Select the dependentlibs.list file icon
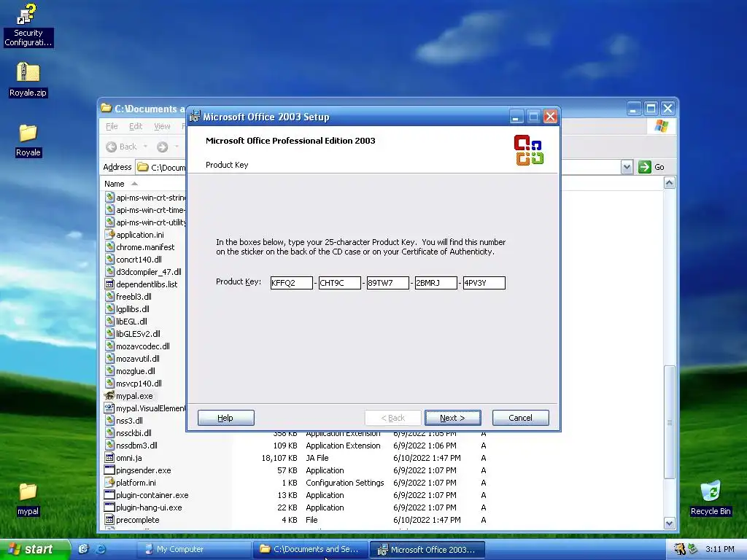747x560 pixels. tap(109, 284)
